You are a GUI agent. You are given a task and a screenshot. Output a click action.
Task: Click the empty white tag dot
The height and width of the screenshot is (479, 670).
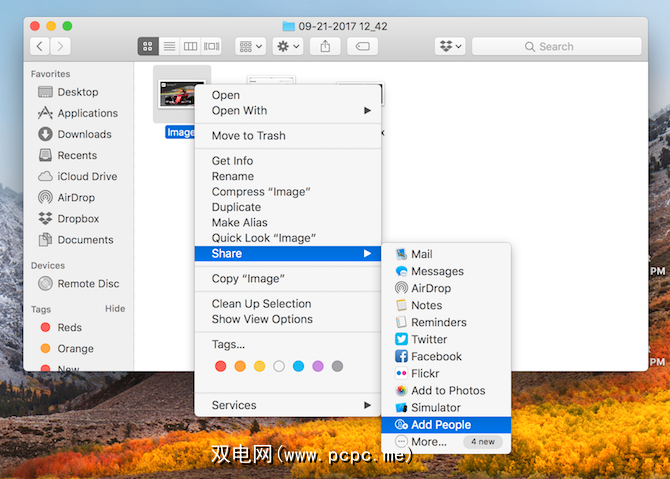tap(279, 366)
